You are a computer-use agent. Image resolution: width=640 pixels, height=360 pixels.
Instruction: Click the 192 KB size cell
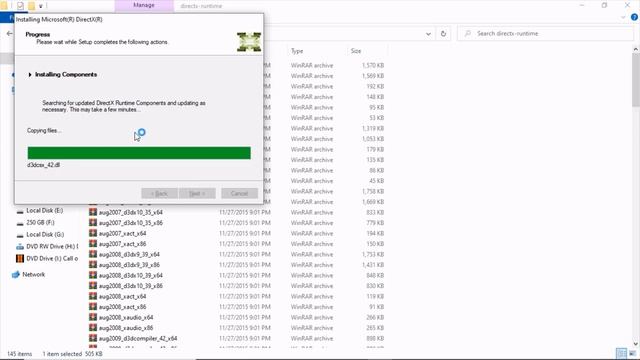[375, 87]
